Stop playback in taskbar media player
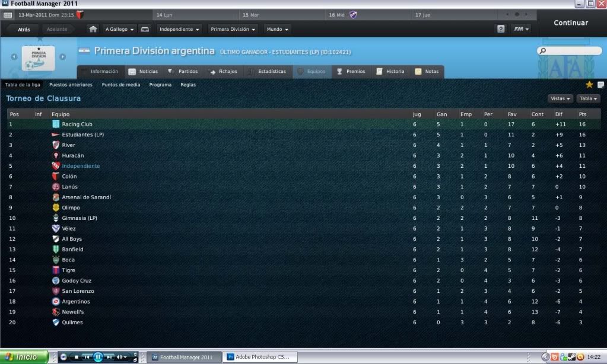The image size is (607, 364). pos(77,357)
